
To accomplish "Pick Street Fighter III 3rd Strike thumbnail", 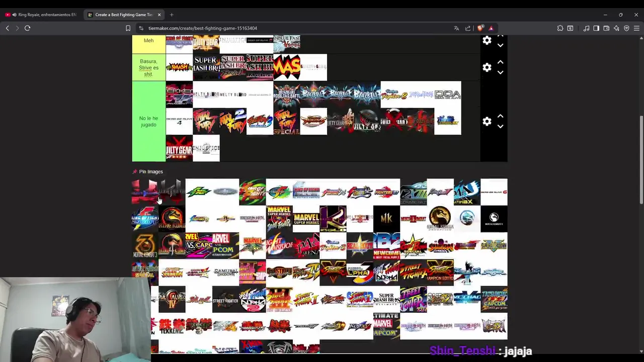I will coord(279,273).
